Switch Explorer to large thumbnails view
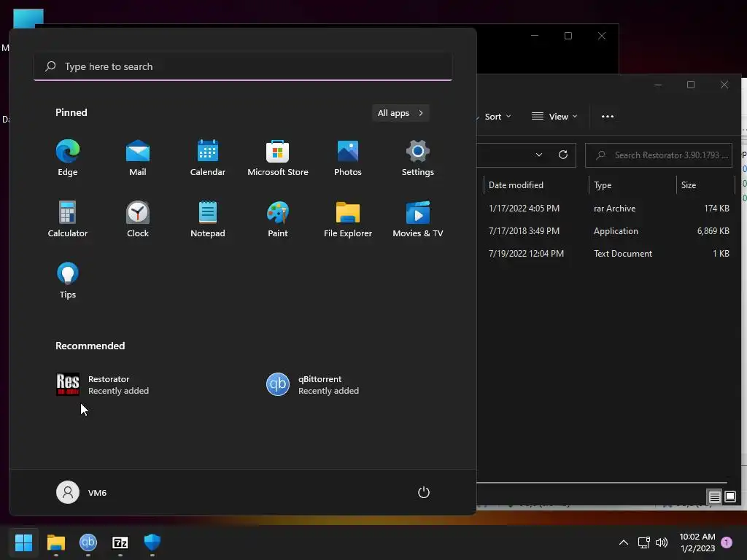Viewport: 747px width, 560px height. click(x=730, y=497)
